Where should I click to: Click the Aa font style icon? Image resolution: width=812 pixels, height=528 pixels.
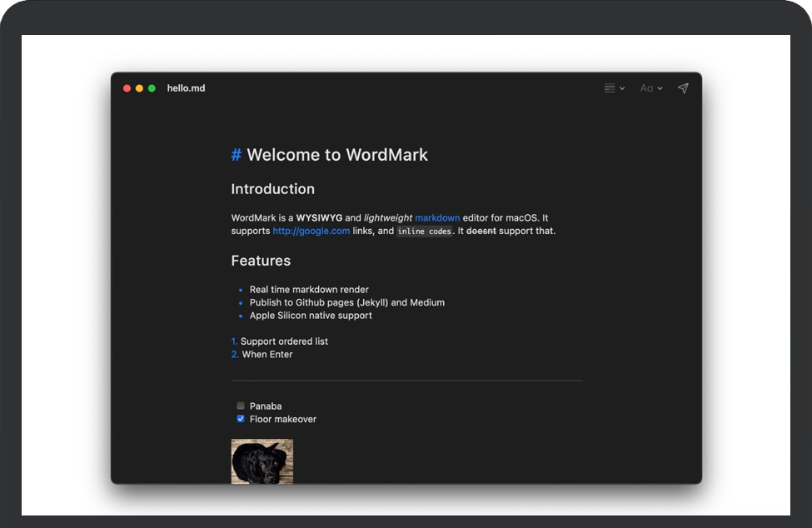(x=646, y=88)
